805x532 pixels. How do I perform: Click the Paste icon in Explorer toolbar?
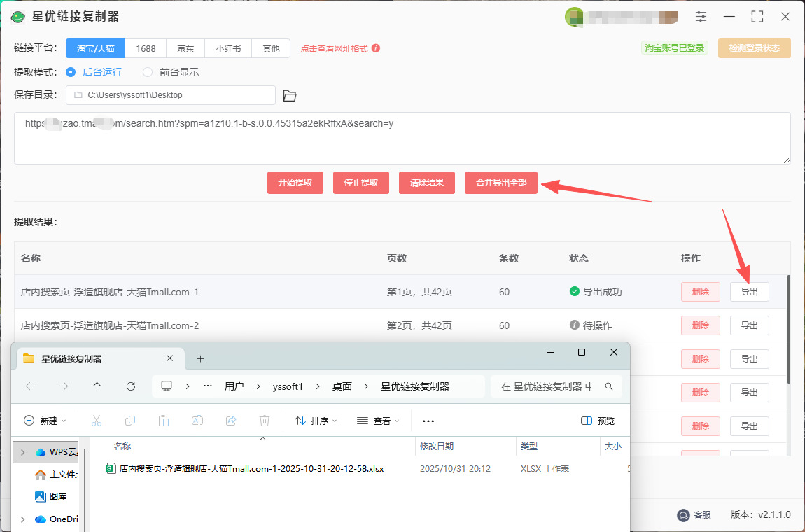[164, 421]
